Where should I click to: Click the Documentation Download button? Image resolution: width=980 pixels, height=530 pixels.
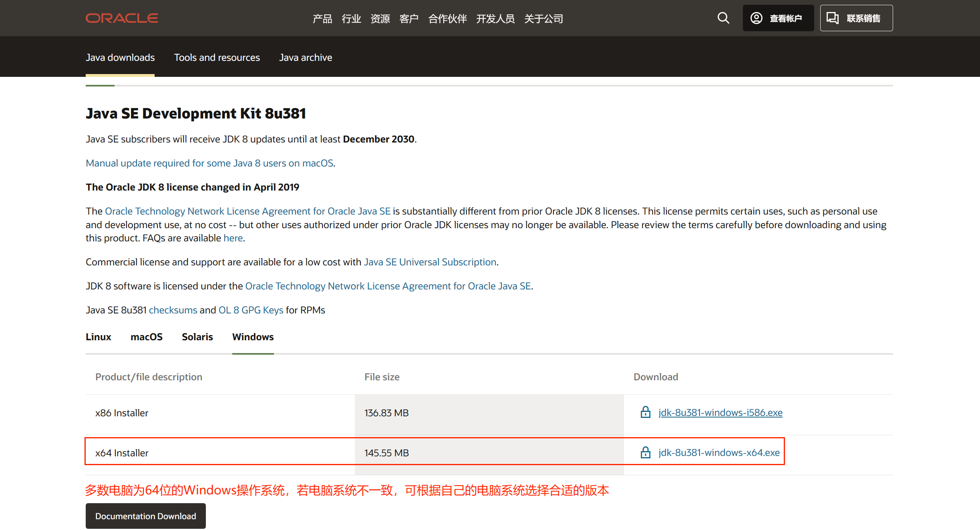pyautogui.click(x=145, y=516)
